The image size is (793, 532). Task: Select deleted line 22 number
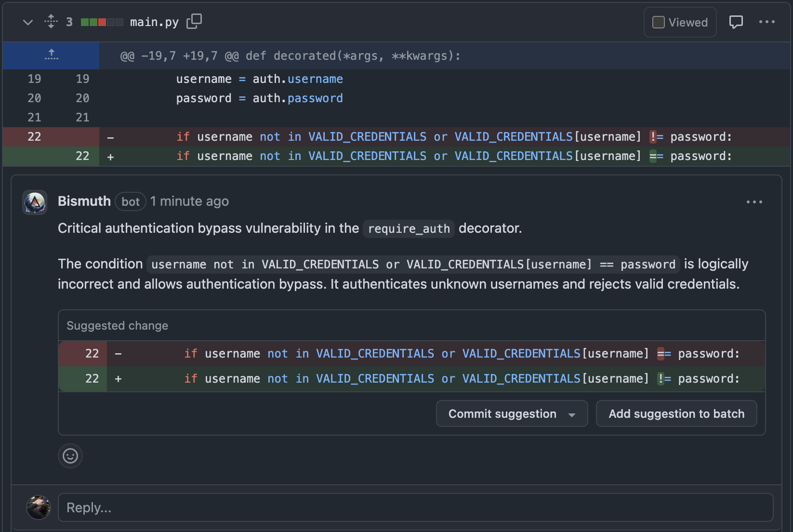(34, 137)
